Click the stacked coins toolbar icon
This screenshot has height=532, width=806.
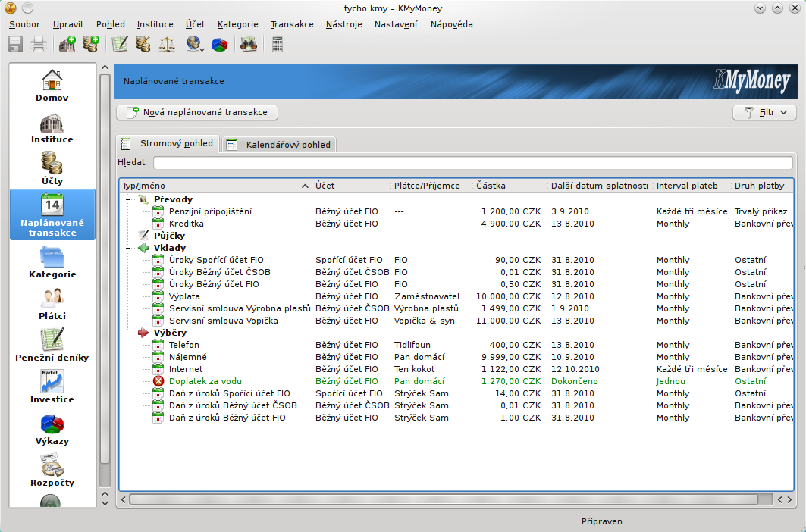[x=143, y=45]
